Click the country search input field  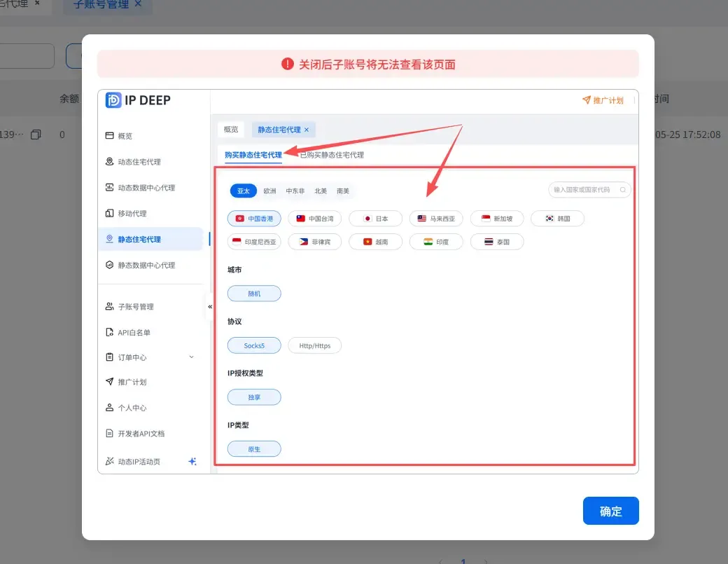click(x=589, y=190)
